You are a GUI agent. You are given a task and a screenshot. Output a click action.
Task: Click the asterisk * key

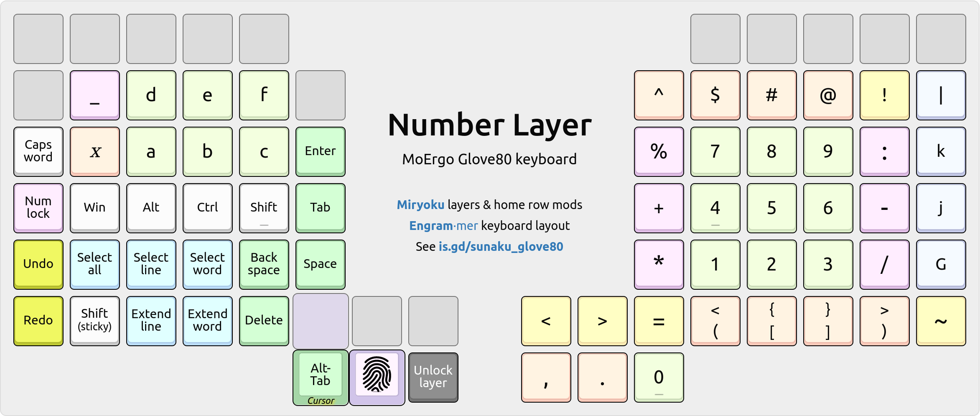[659, 265]
